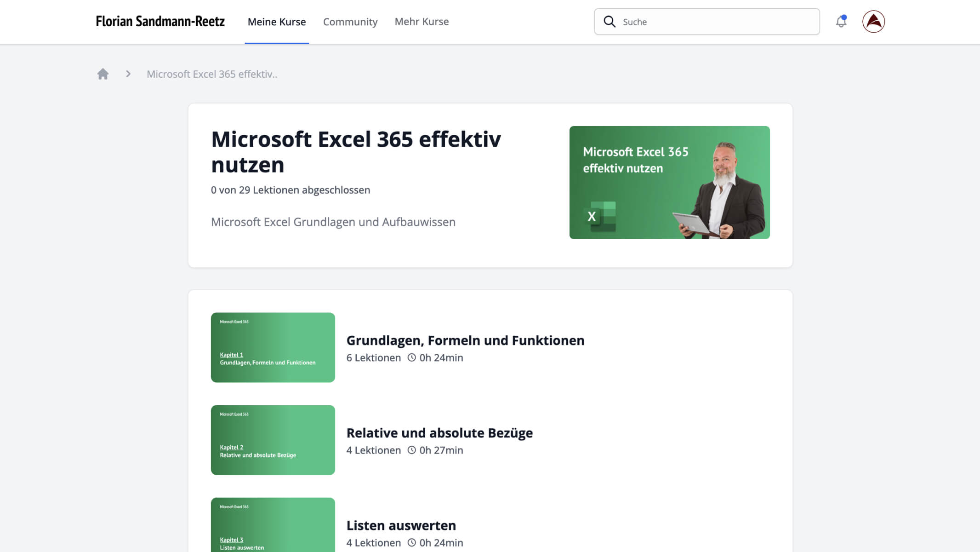Open chapter Listen auswerten title
The image size is (980, 552).
click(401, 525)
